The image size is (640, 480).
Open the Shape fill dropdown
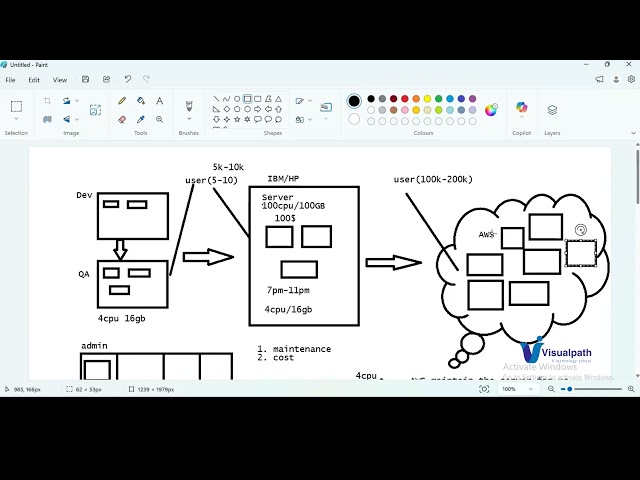tap(310, 119)
